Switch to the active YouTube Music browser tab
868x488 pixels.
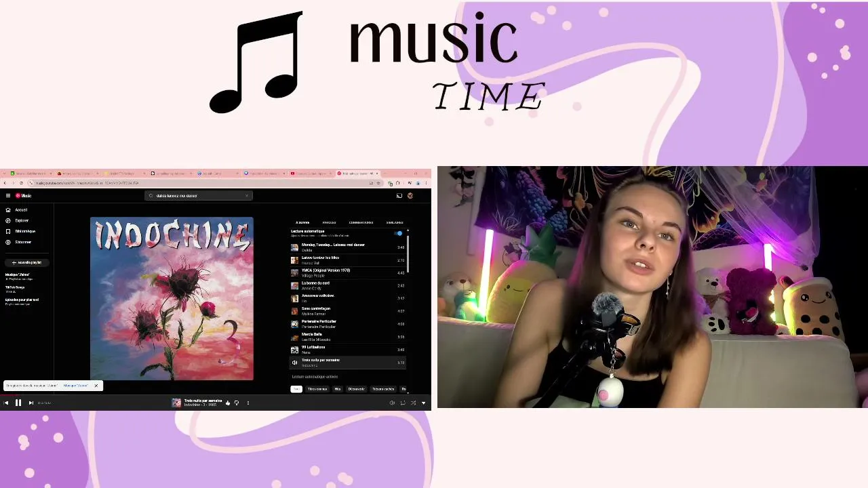358,174
